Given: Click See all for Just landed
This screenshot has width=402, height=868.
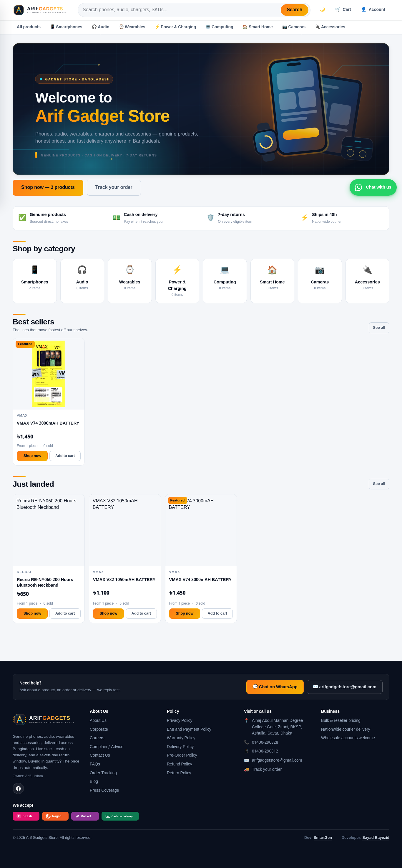Looking at the screenshot, I should (x=379, y=484).
